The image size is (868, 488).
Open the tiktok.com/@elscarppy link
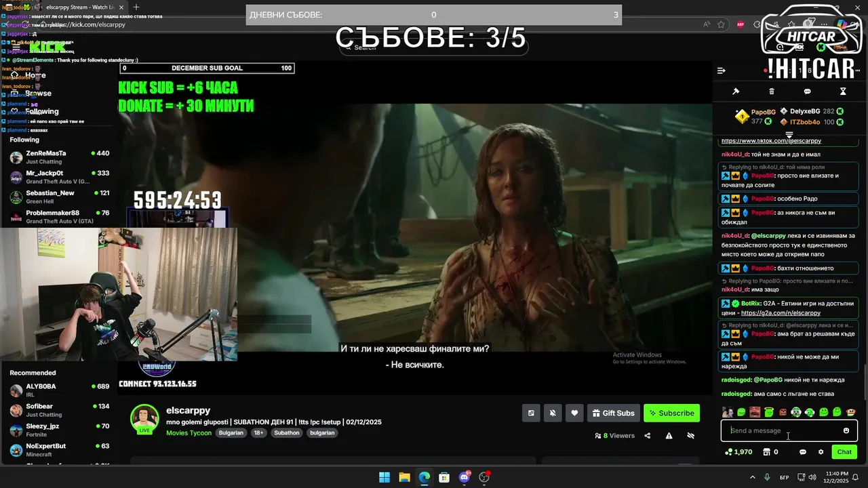[771, 141]
